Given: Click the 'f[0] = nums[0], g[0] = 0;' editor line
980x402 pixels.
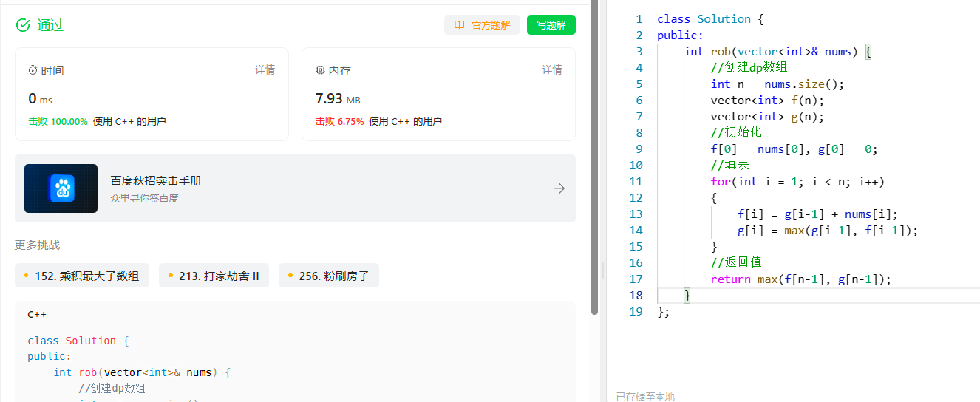Looking at the screenshot, I should [794, 149].
